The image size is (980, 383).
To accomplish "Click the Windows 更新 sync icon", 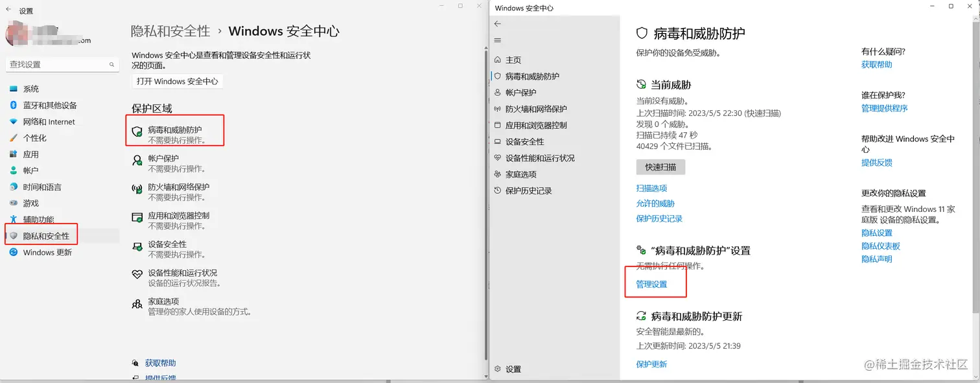I will [14, 252].
